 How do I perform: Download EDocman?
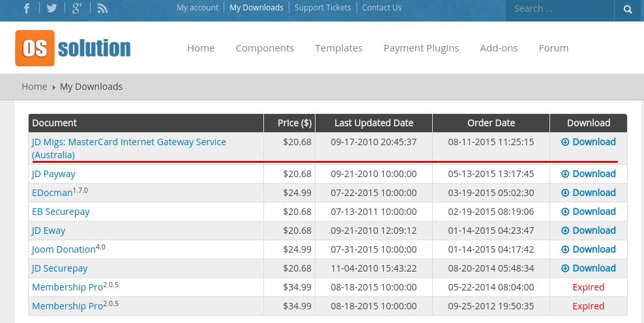point(589,193)
